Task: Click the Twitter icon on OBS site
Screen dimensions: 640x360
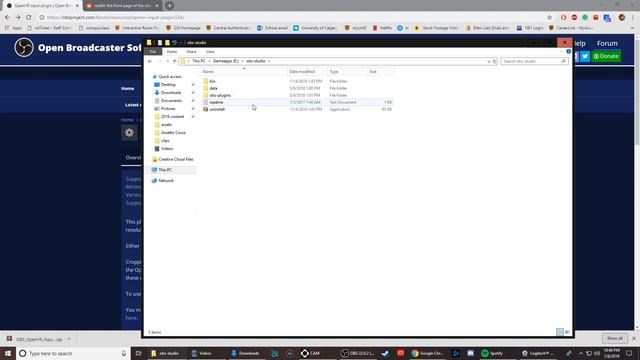Action: [585, 56]
